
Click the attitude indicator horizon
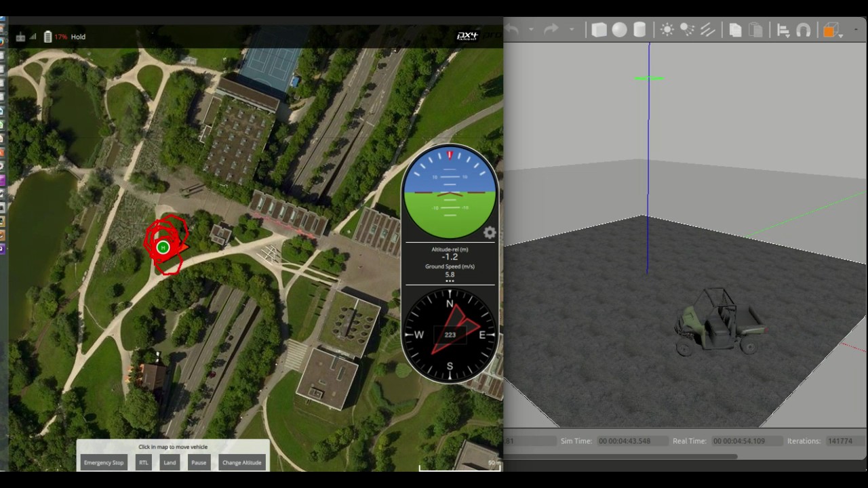450,192
